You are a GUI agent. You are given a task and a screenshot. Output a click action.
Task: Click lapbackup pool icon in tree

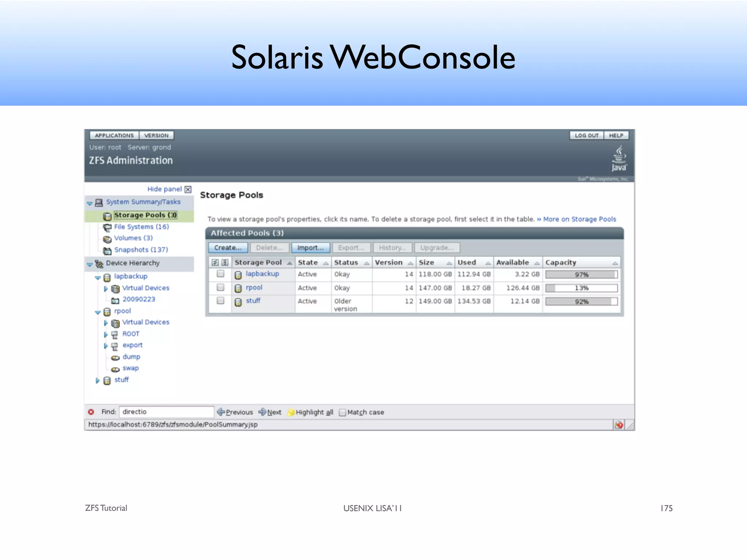pos(107,278)
